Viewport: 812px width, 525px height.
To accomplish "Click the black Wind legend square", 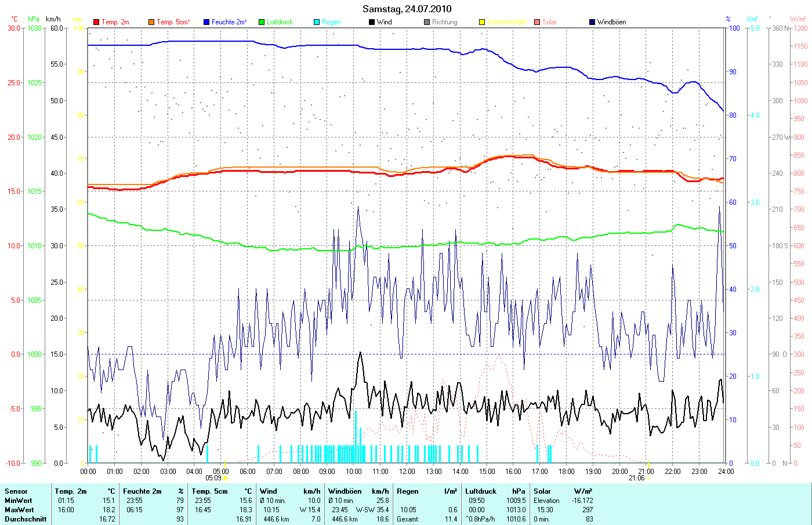I will pos(372,22).
